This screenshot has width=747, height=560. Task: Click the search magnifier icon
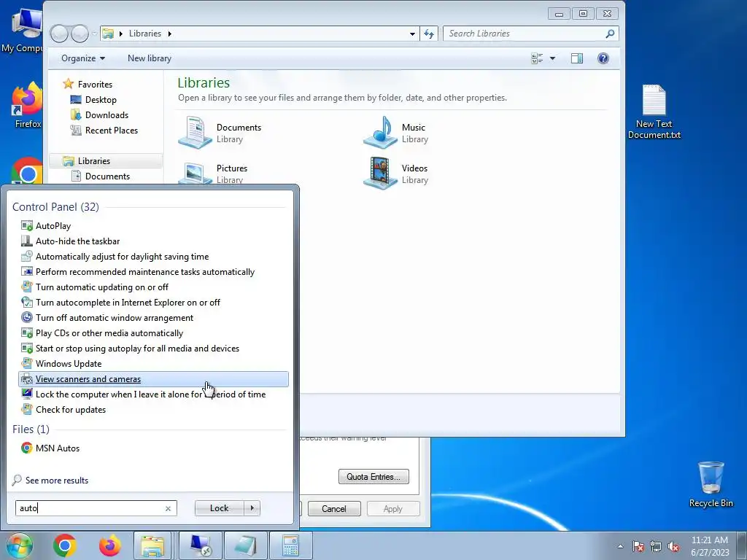pos(611,34)
